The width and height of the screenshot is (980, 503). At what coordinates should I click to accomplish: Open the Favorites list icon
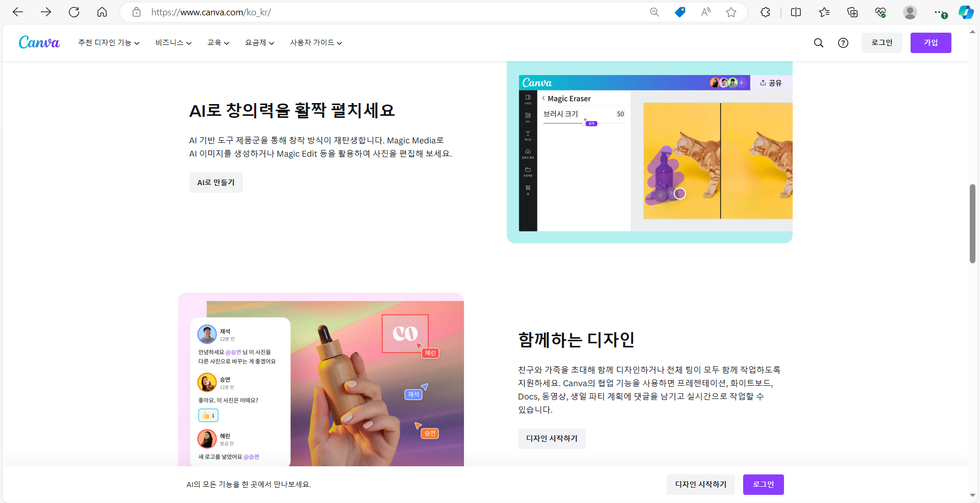click(824, 12)
